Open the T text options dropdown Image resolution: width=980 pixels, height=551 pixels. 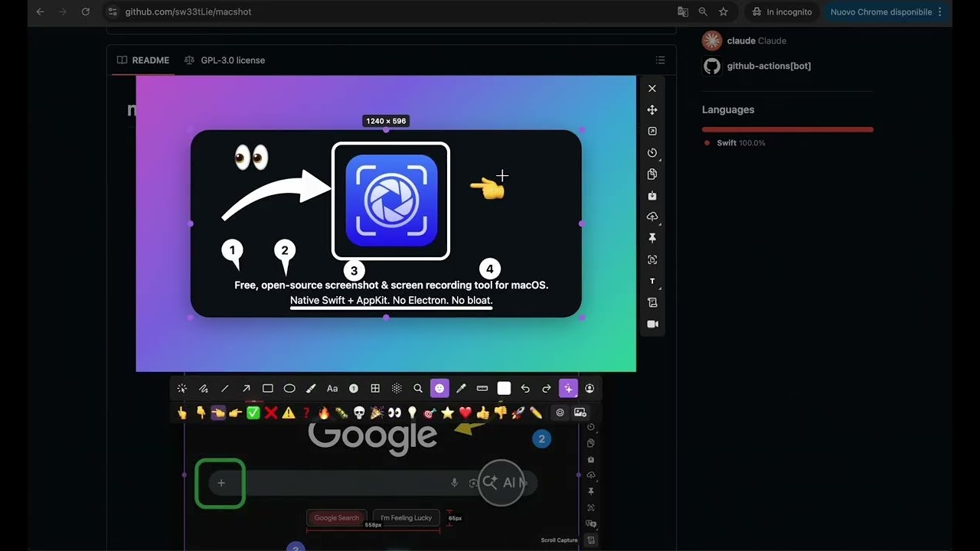[652, 281]
